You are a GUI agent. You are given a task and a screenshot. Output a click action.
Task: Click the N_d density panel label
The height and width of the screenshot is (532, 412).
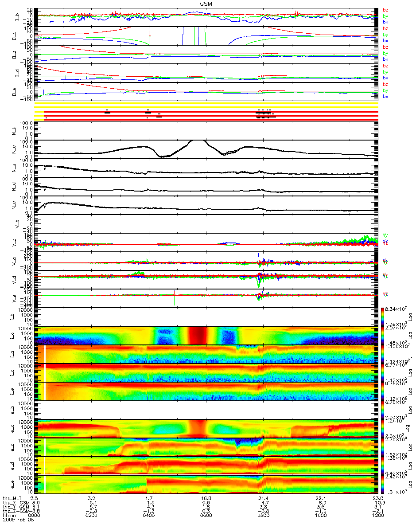coord(13,187)
